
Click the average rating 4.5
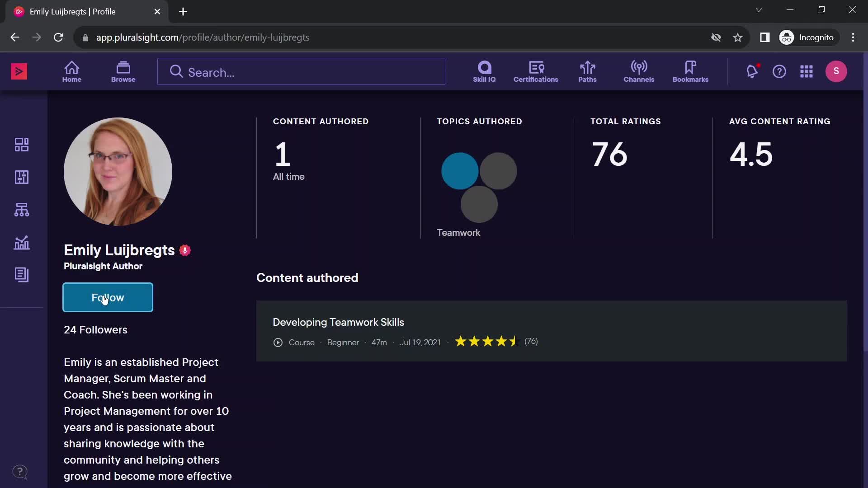tap(751, 154)
